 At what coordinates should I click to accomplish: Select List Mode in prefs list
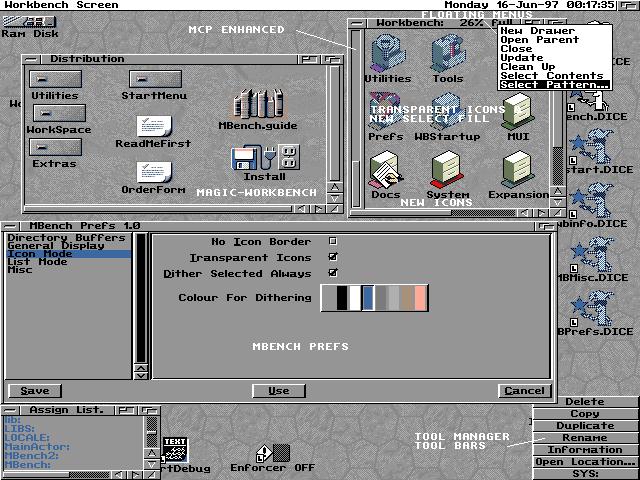coord(38,262)
